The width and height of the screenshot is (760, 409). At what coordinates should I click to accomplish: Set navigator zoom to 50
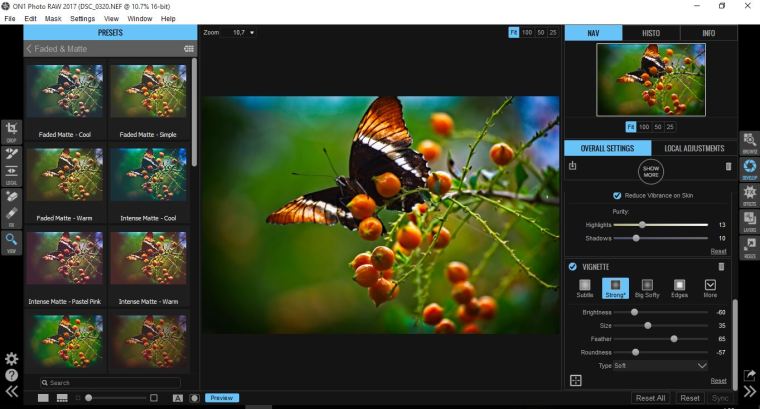click(658, 126)
